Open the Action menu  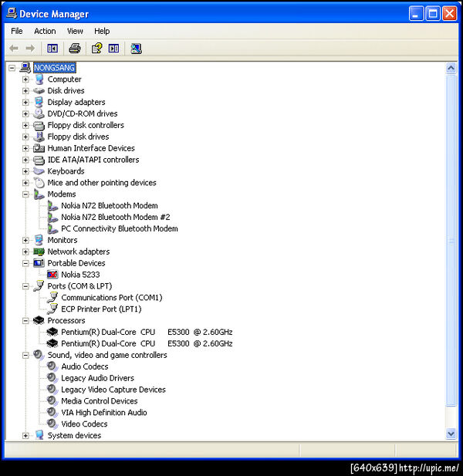click(45, 31)
